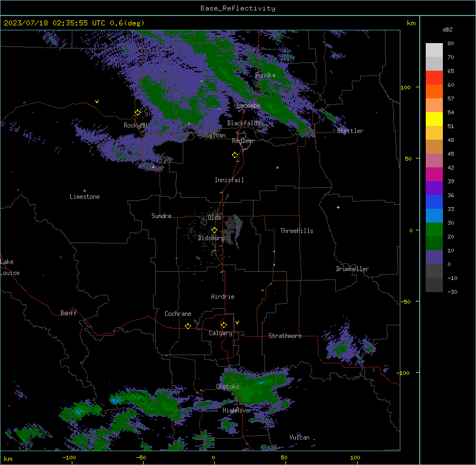The image size is (476, 465).
Task: Click the RockyMH label
Action: [135, 125]
